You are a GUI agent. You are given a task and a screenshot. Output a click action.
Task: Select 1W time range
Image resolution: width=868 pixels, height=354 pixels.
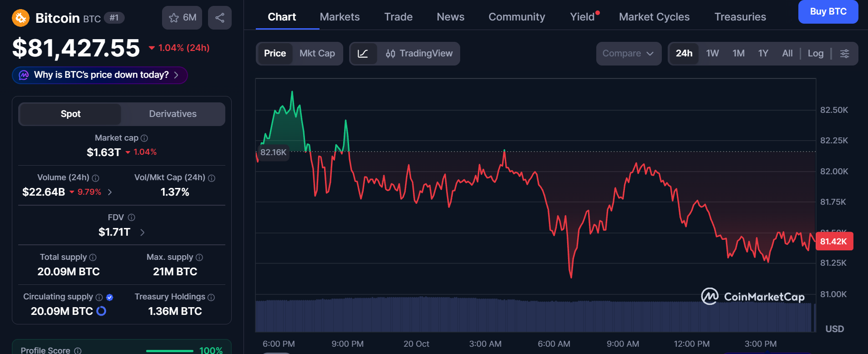[713, 54]
